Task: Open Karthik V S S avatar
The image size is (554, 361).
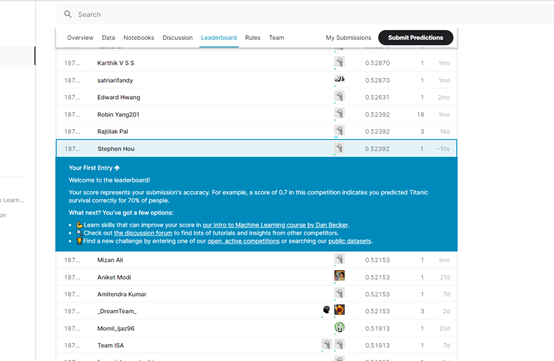Action: [x=339, y=62]
